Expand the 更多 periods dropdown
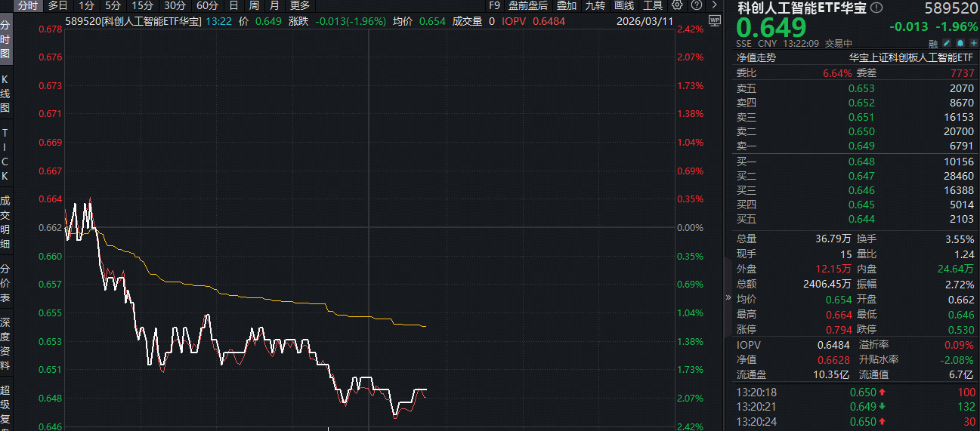This screenshot has width=980, height=431. (x=299, y=5)
